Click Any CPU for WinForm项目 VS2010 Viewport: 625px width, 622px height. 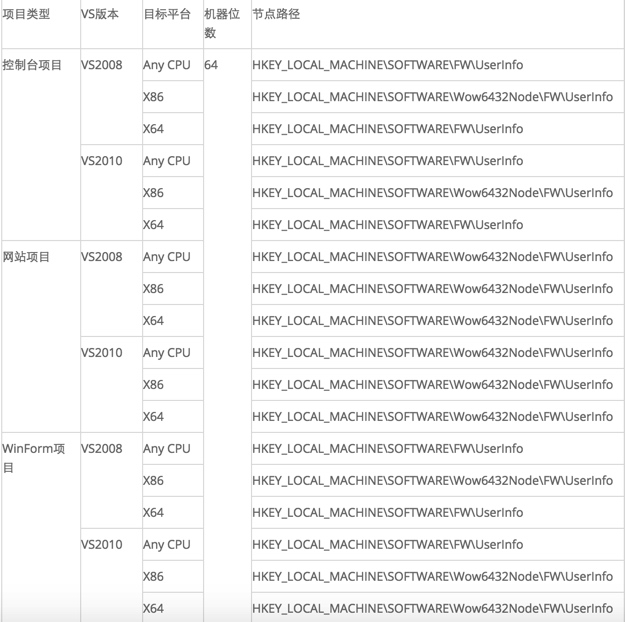tap(173, 544)
